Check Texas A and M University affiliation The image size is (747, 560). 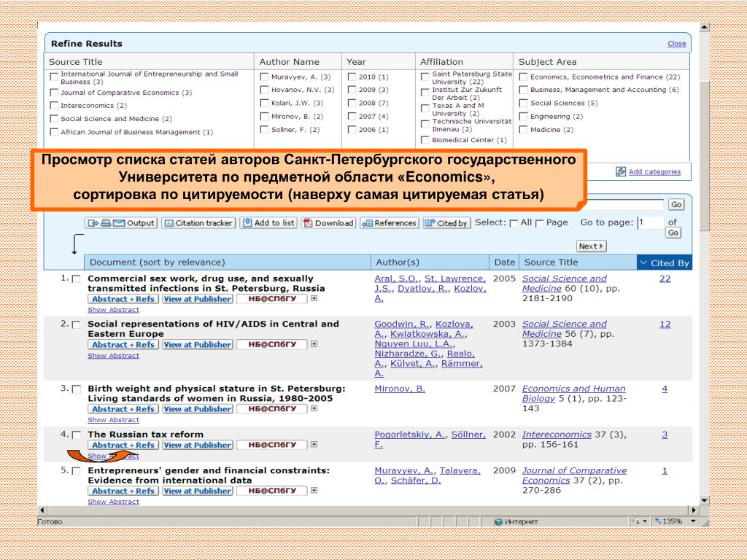coord(425,109)
